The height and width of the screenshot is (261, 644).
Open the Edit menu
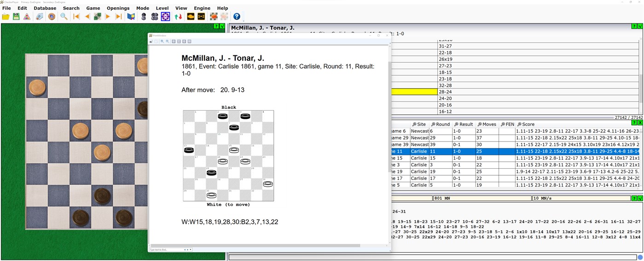click(22, 8)
